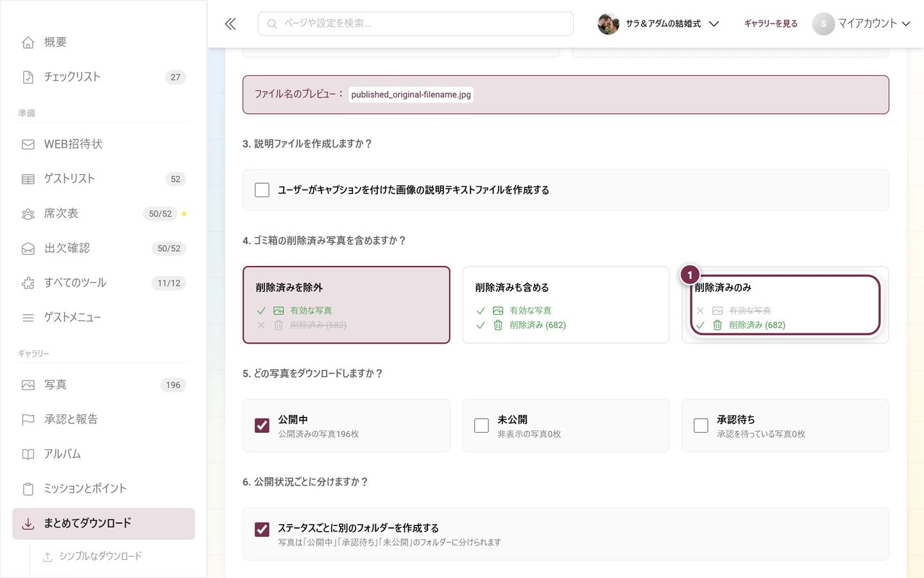Select the 削除済みも含める option card

(x=566, y=305)
